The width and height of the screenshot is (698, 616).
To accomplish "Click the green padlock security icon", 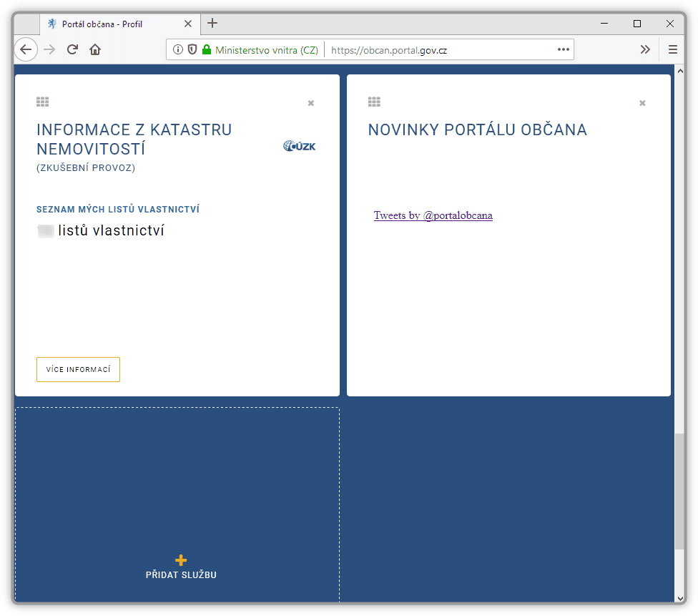I will click(207, 50).
